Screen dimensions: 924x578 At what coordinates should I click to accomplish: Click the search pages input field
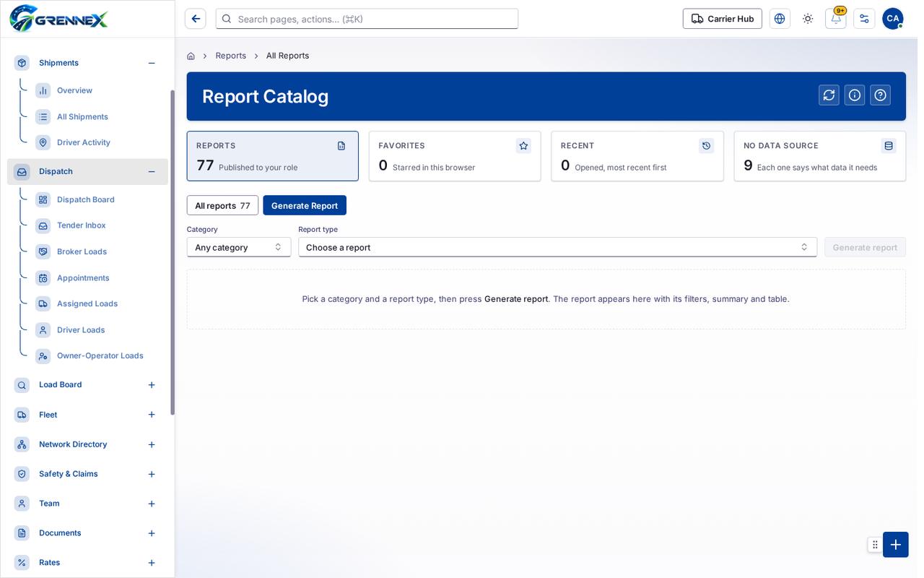[x=367, y=19]
